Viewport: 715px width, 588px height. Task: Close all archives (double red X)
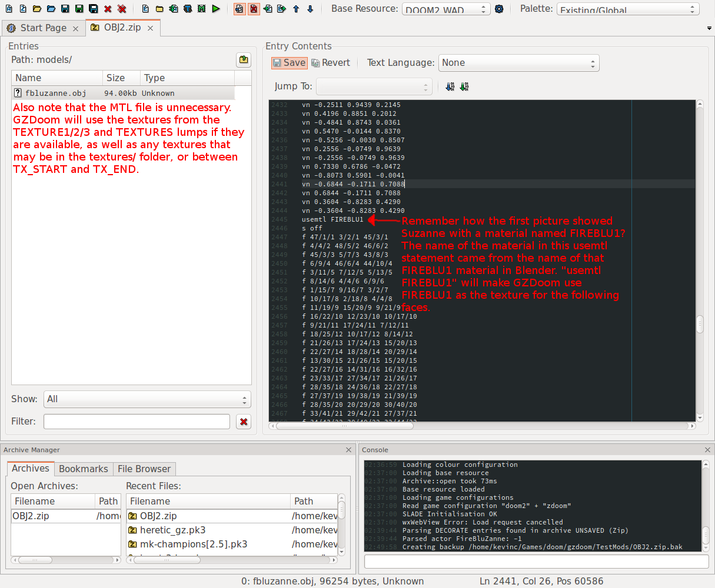click(122, 9)
